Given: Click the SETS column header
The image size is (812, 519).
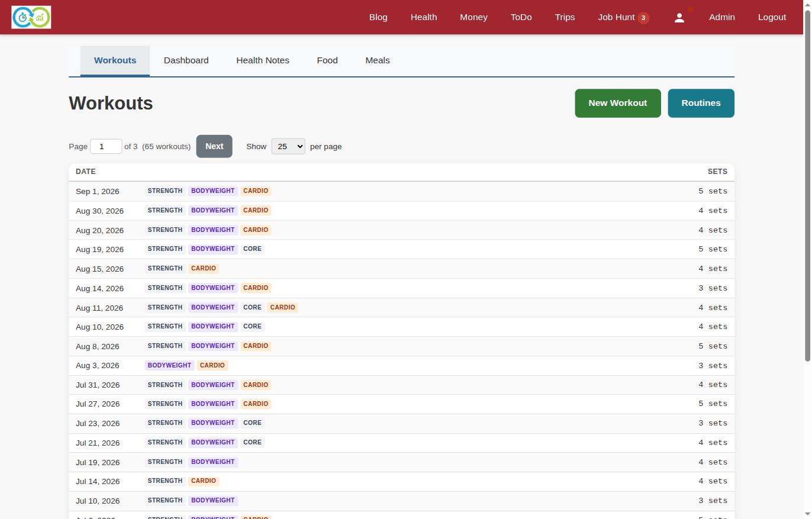Looking at the screenshot, I should tap(717, 172).
